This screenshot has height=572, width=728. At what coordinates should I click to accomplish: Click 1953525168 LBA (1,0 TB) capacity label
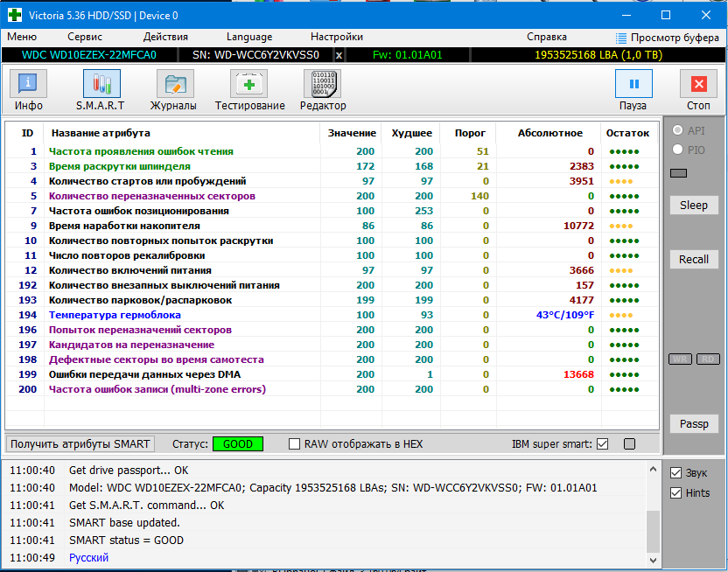click(598, 55)
